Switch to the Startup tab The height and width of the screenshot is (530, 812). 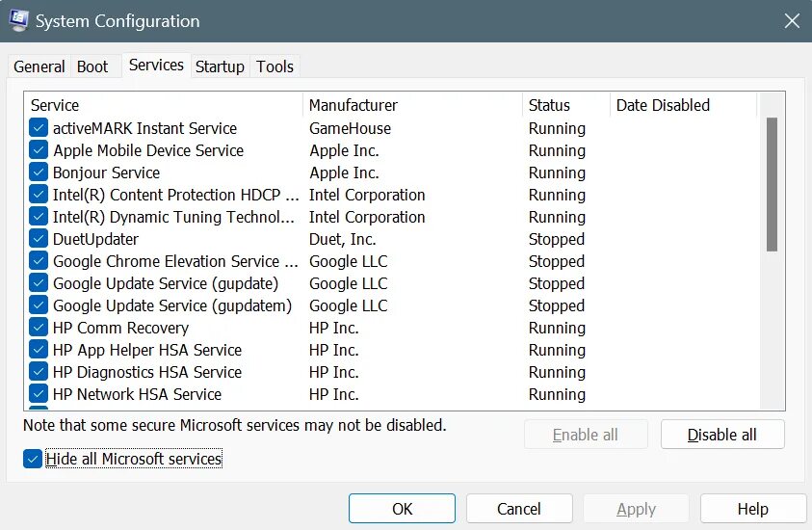[x=220, y=66]
